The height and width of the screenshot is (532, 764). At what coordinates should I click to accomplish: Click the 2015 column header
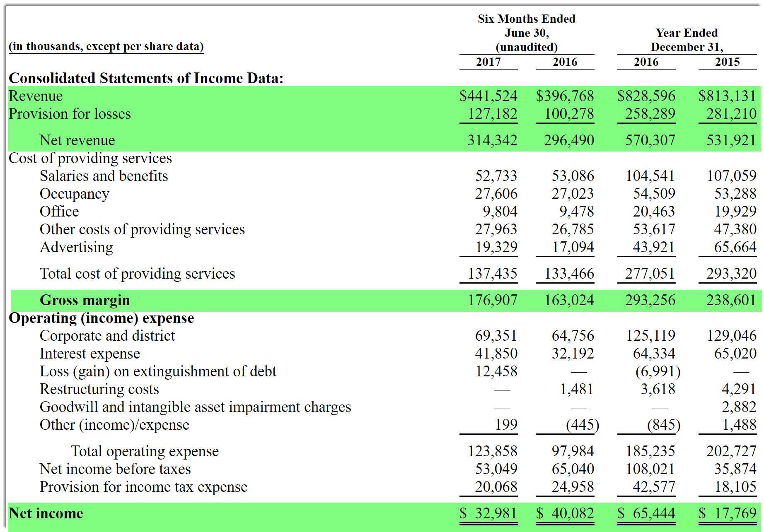728,62
